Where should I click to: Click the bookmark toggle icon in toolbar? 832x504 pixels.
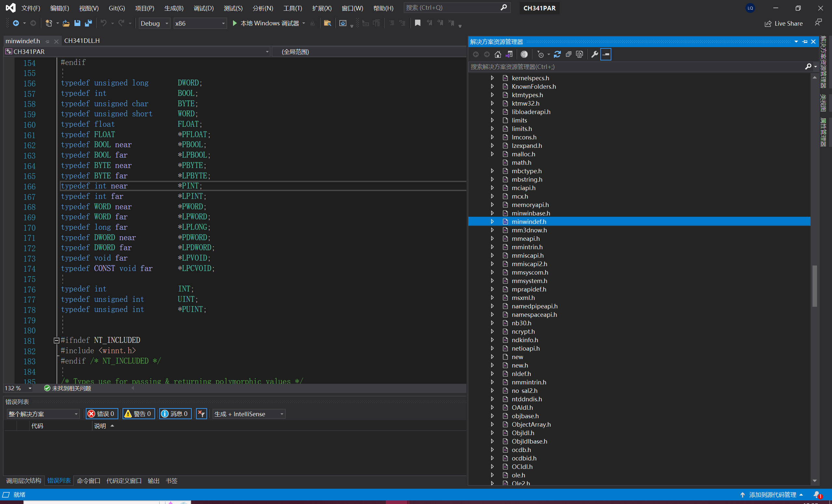418,23
